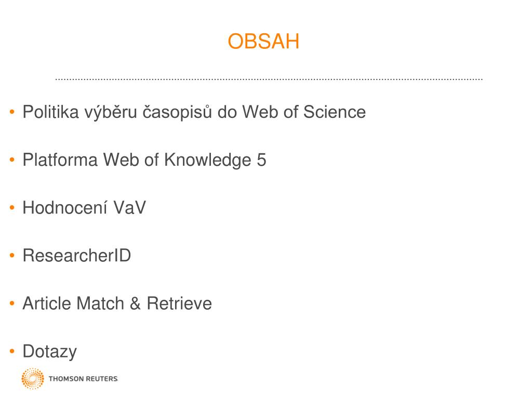This screenshot has height=399, width=532.
Task: Open the ResearcherID agenda item
Action: point(77,255)
